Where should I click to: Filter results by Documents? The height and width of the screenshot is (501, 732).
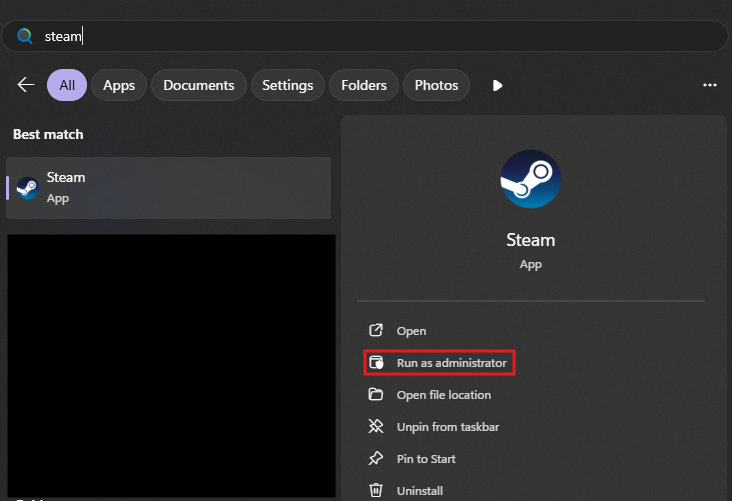coord(199,85)
